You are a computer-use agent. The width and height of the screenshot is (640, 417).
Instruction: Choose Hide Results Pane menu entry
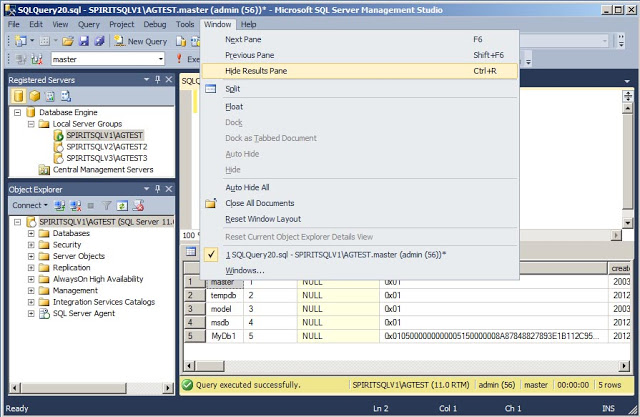coord(360,71)
